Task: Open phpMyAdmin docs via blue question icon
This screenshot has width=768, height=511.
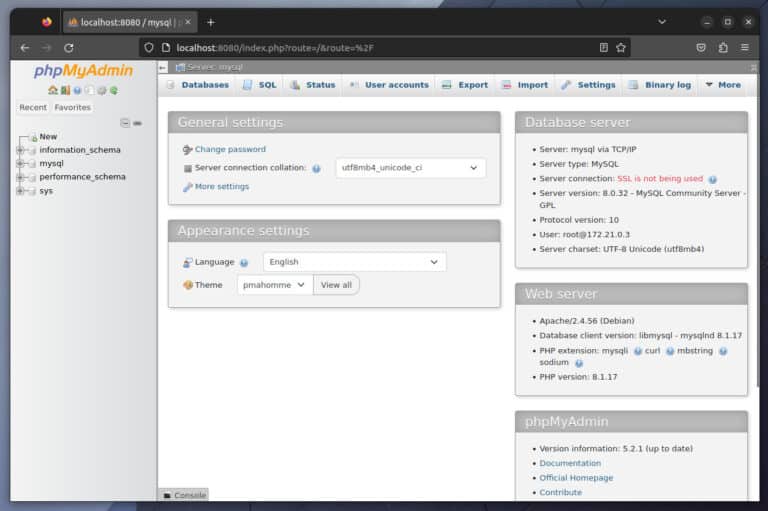Action: [x=77, y=90]
